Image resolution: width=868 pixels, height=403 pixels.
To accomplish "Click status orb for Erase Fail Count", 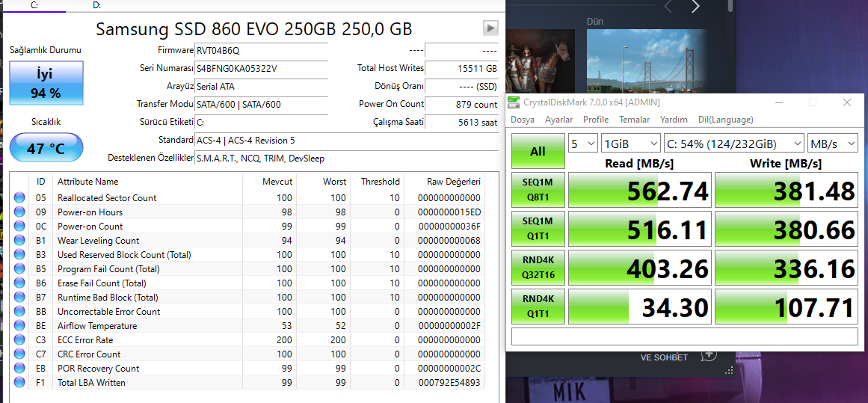I will (x=20, y=283).
